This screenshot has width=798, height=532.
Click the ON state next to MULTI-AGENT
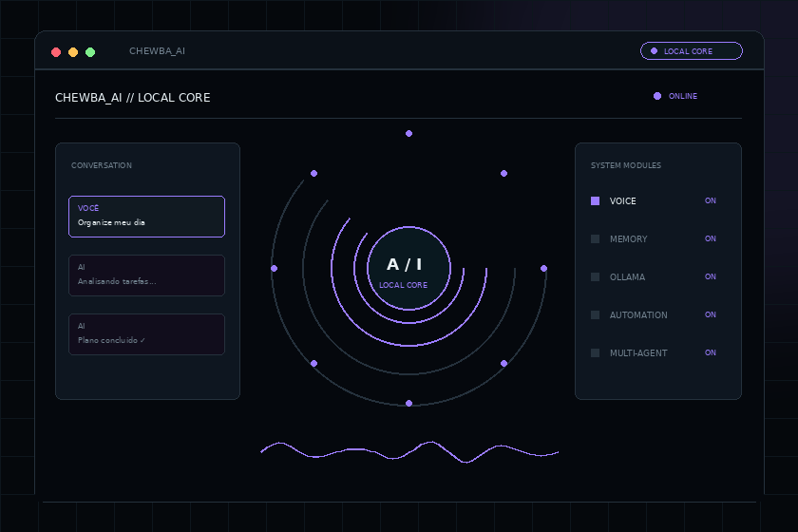711,352
